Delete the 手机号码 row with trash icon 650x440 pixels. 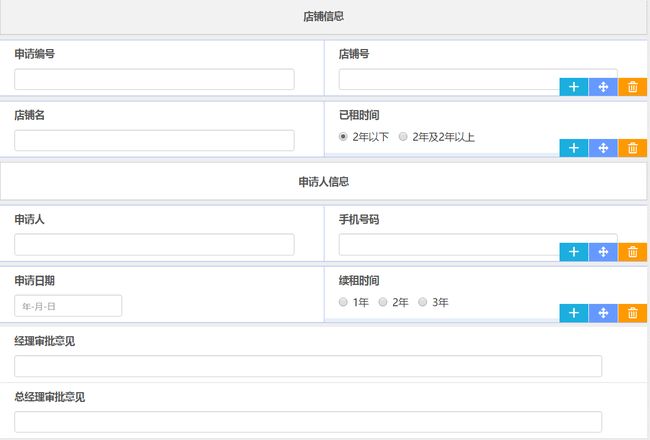click(x=633, y=252)
